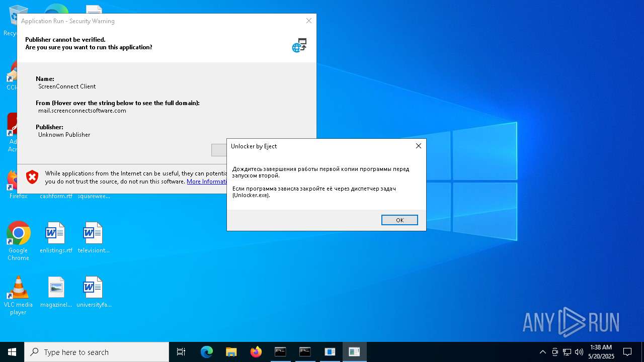
Task: Open File Explorer from the taskbar
Action: [x=231, y=352]
